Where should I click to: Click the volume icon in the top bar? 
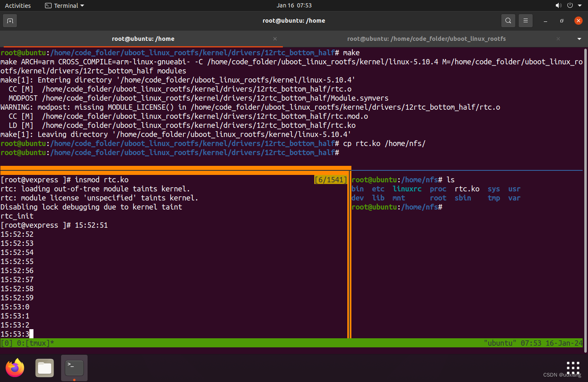pos(558,5)
